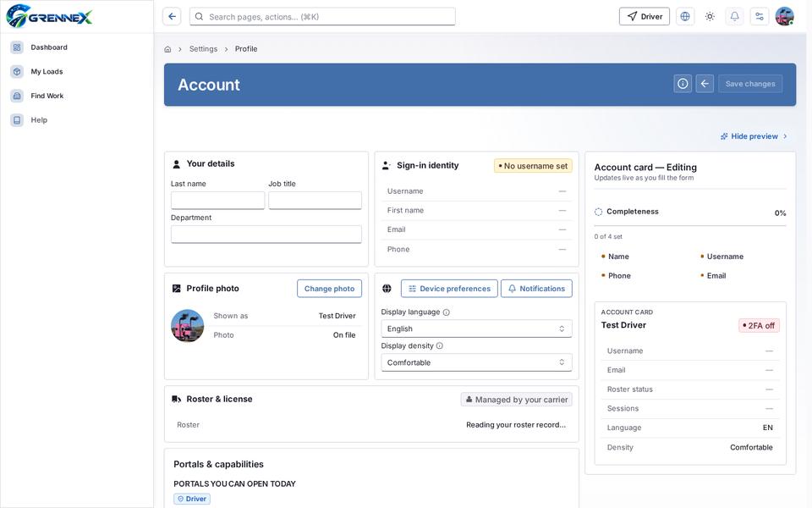Open the settings sliders icon in top bar
The image size is (812, 508).
[x=760, y=17]
